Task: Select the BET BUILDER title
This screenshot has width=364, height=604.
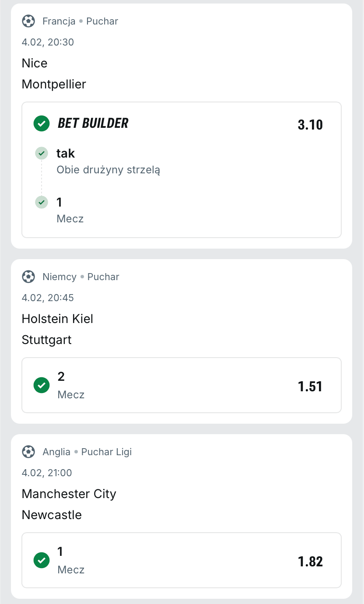Action: pos(93,123)
